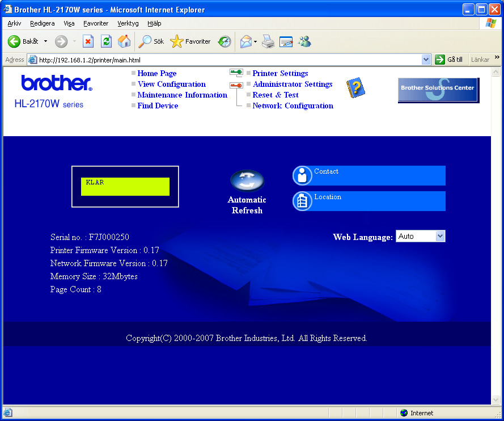This screenshot has height=421, width=504.
Task: Click the Mail envelope toolbar icon
Action: pyautogui.click(x=246, y=41)
